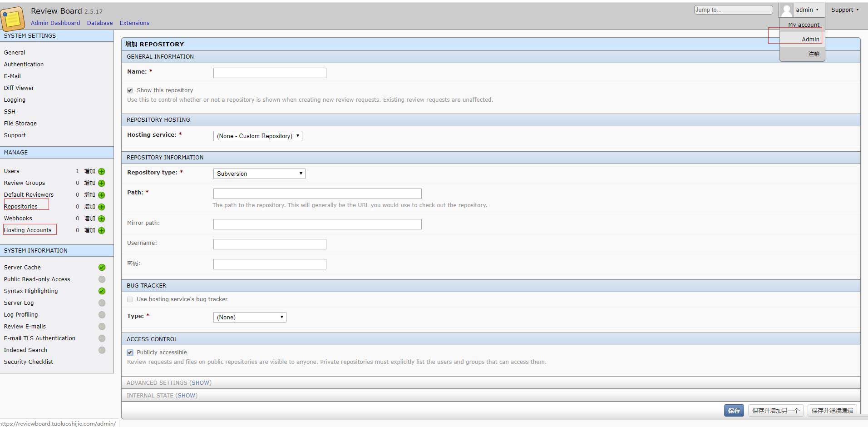
Task: Open the Default Reviewers management link
Action: coord(29,195)
